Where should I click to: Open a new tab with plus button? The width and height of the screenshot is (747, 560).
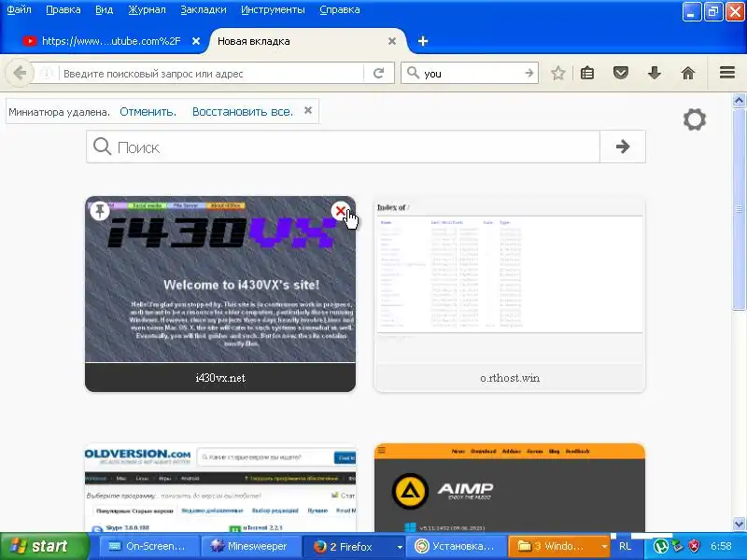[423, 41]
